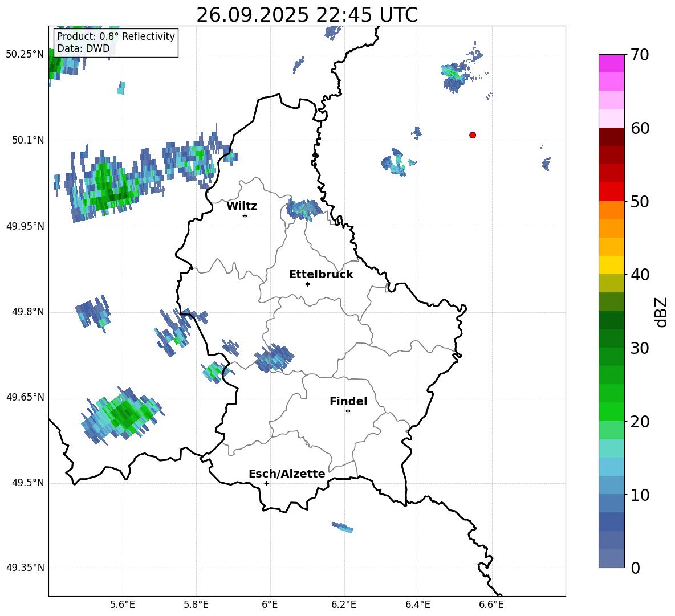Click the 49.8°N latitude label
This screenshot has height=616, width=675.
click(28, 312)
